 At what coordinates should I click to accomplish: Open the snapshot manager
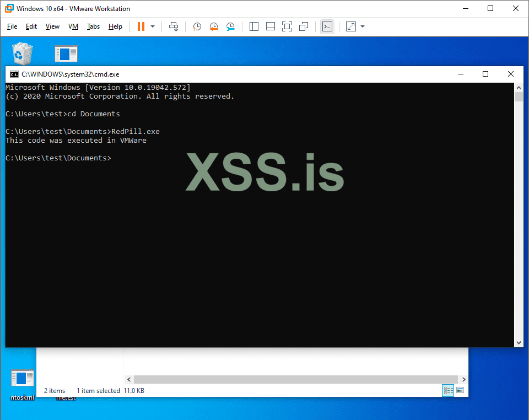230,26
